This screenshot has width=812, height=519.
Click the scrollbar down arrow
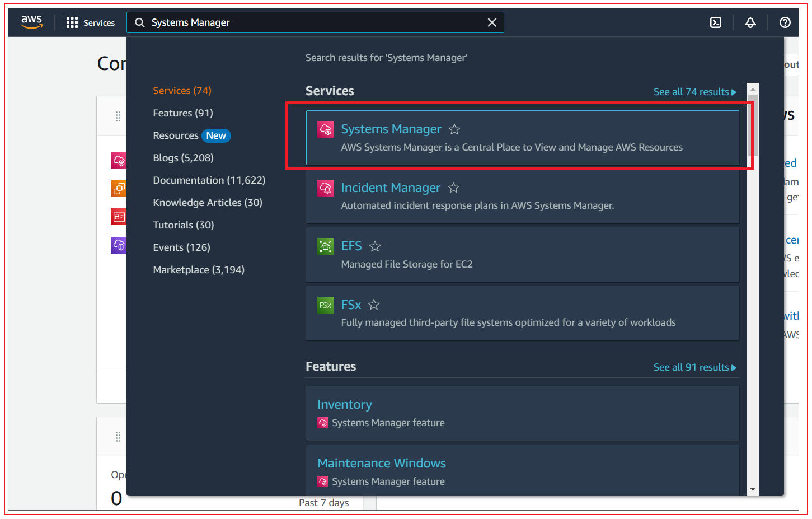[x=753, y=490]
